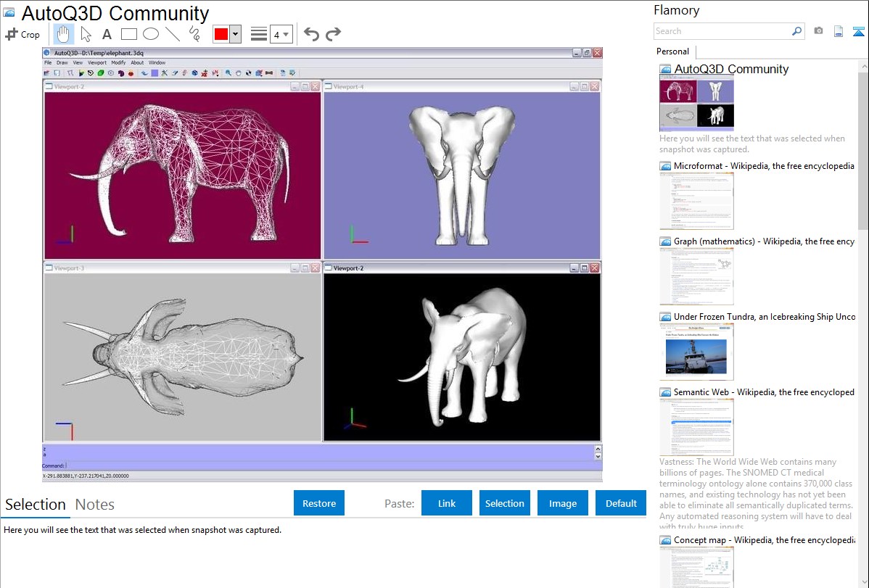
Task: Open the Draw menu in AutoQ3D
Action: pos(62,62)
